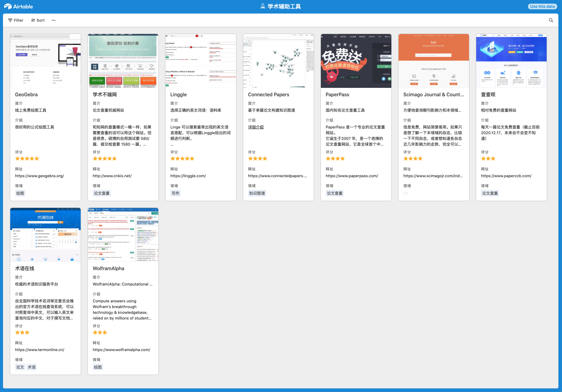Click the flask icon beside the page title
Viewport: 562px width, 392px height.
click(x=263, y=6)
